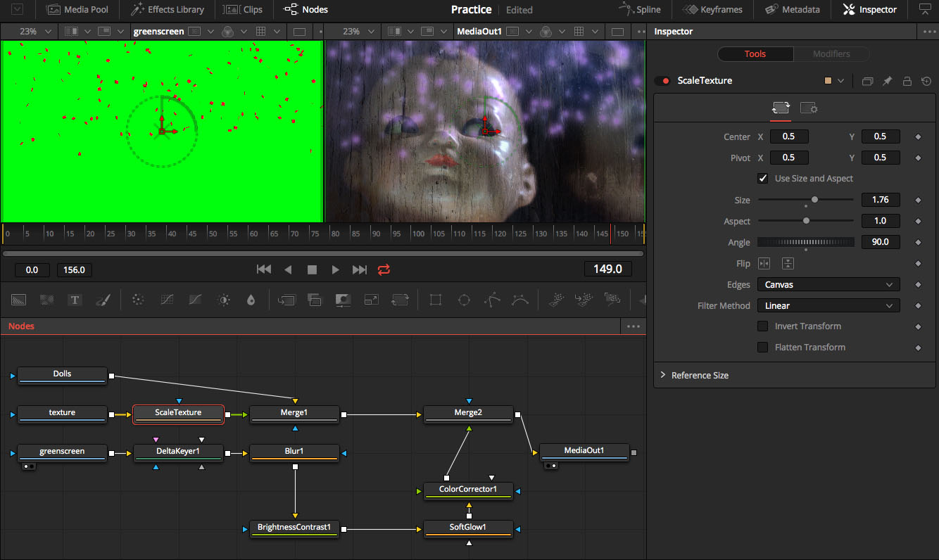
Task: Switch to the Modifiers tab
Action: coord(831,53)
